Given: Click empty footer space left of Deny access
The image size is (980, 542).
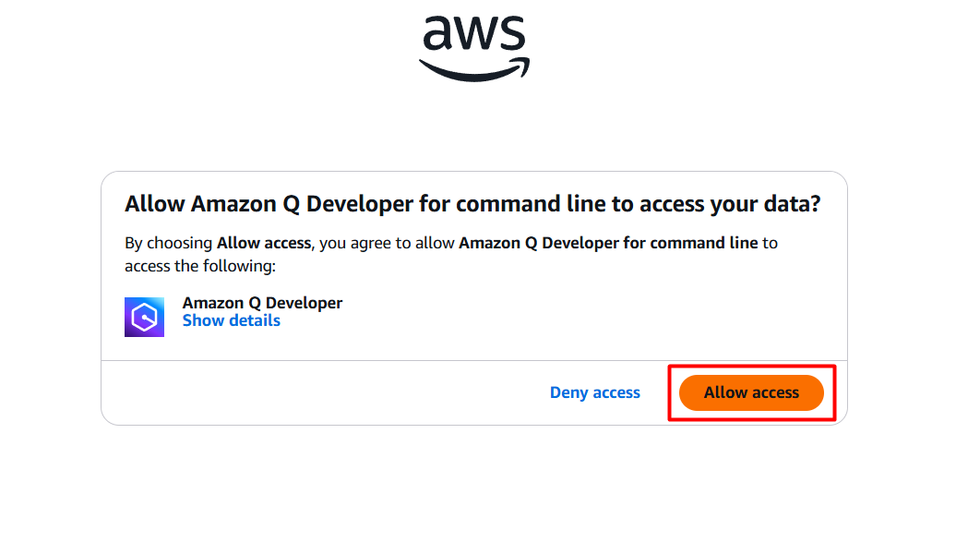Looking at the screenshot, I should click(x=323, y=392).
